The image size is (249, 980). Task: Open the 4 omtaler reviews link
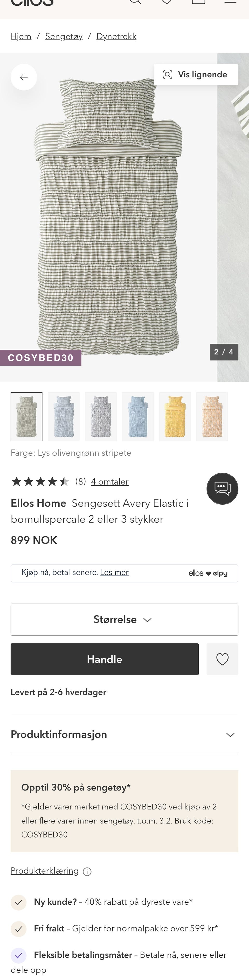pos(110,482)
